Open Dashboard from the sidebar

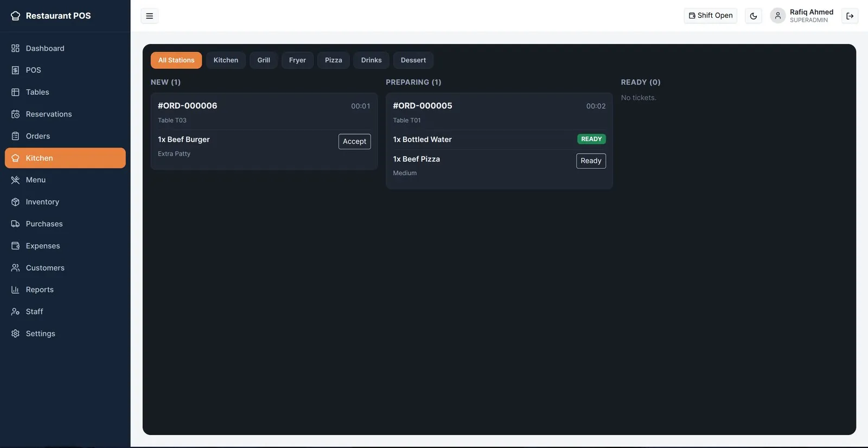65,48
